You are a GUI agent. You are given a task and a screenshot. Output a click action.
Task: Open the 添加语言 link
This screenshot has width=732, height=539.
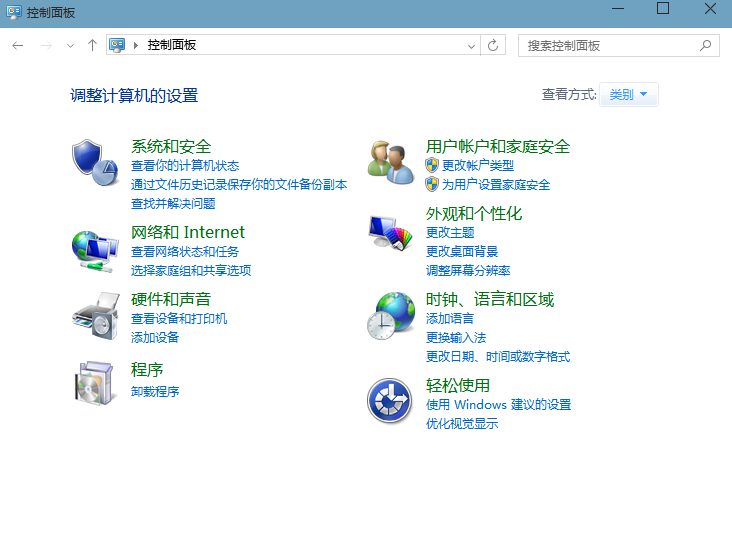pos(450,319)
